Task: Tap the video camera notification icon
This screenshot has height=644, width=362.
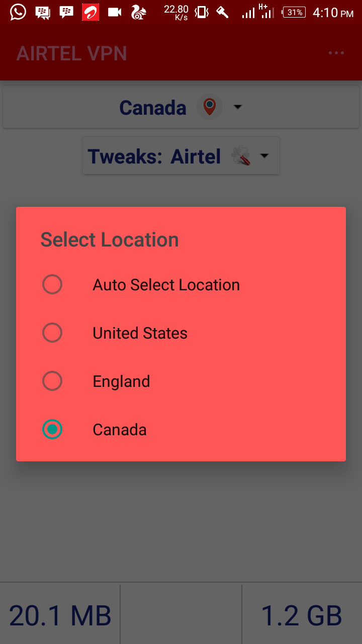Action: tap(115, 12)
